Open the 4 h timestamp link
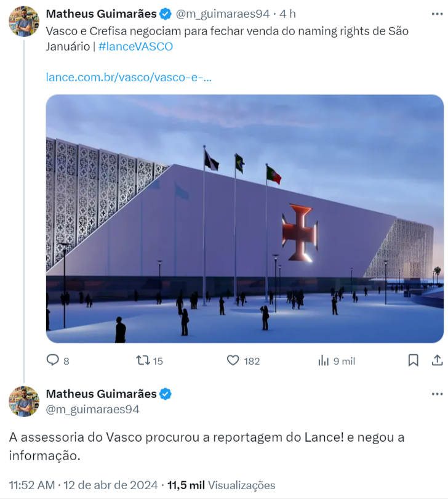The image size is (448, 499). (288, 14)
